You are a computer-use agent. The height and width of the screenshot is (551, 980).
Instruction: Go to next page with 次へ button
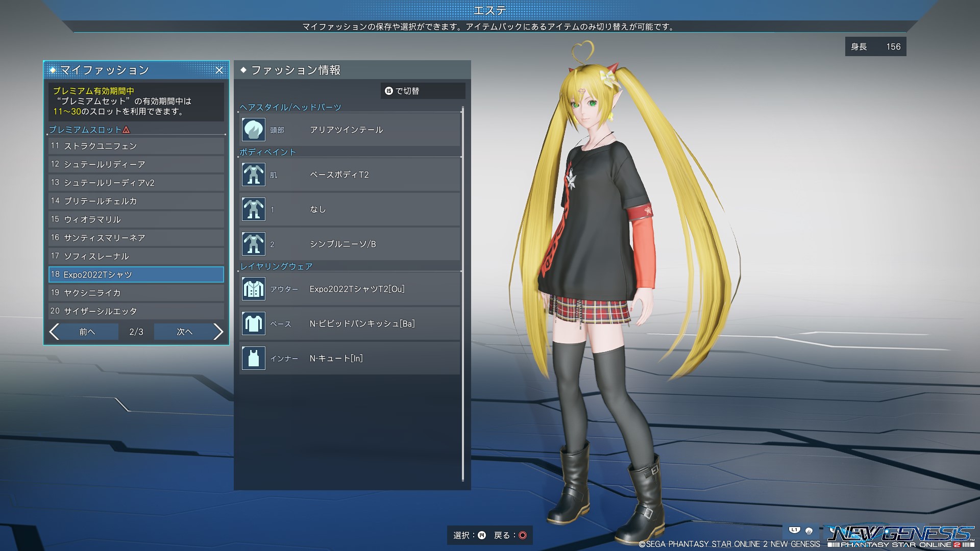(184, 332)
